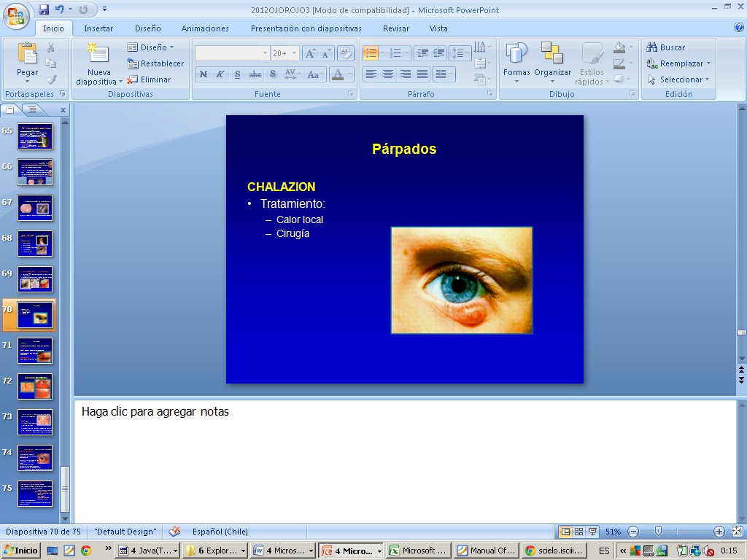Select slide 72 thumbnail

35,386
